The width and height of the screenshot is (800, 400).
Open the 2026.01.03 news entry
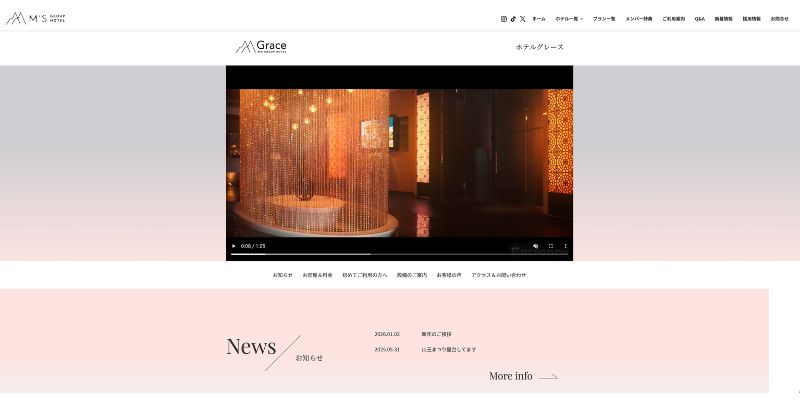pos(436,334)
